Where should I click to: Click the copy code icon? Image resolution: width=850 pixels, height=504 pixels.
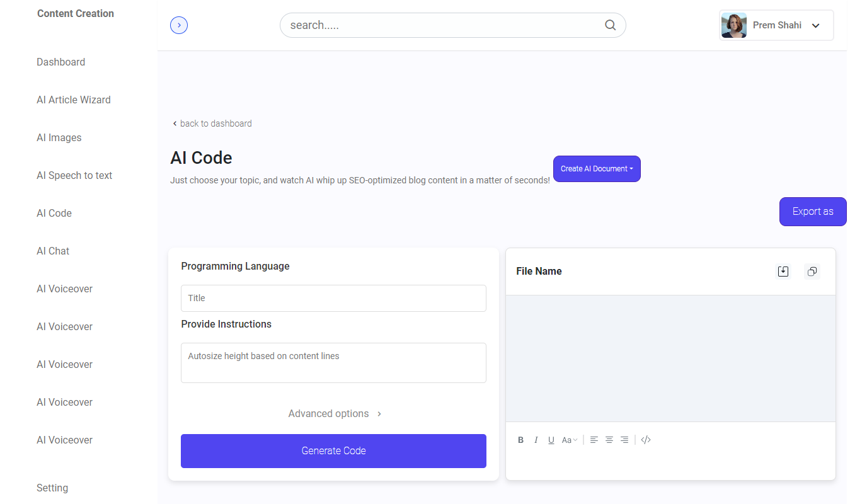pos(812,272)
